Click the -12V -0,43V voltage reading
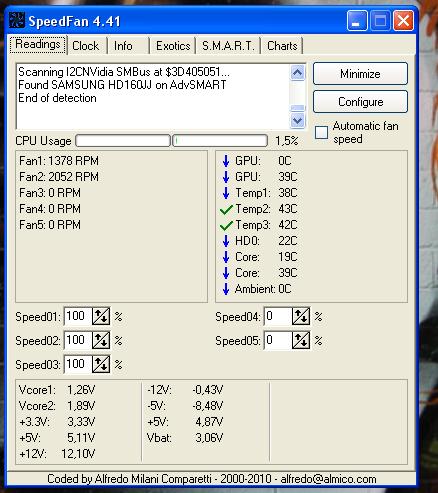The height and width of the screenshot is (493, 438). point(185,390)
